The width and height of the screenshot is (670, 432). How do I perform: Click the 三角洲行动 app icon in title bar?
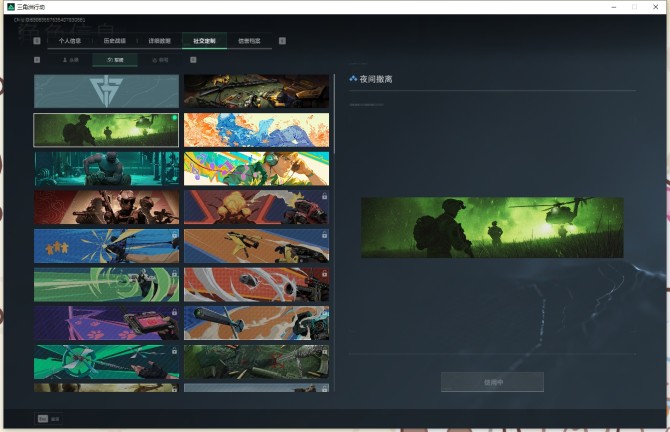pyautogui.click(x=11, y=7)
